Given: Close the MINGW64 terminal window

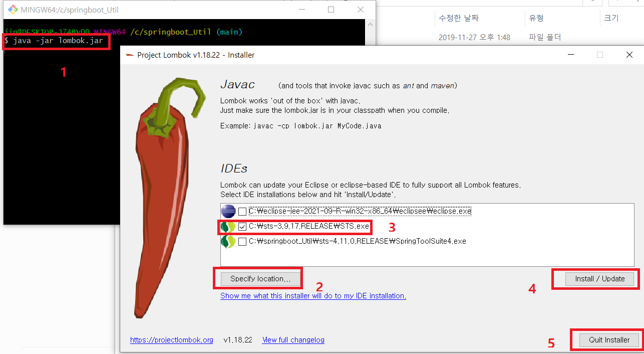Looking at the screenshot, I should (x=360, y=10).
